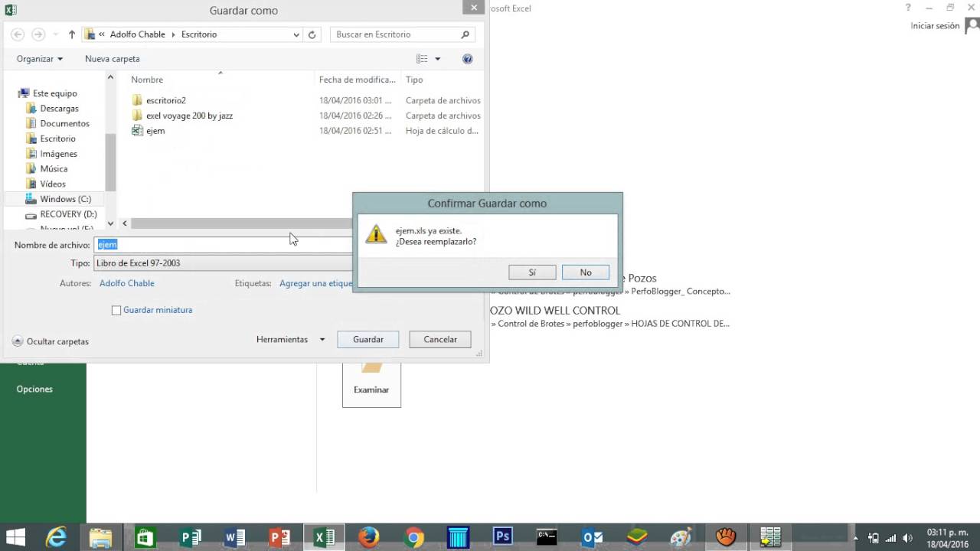The image size is (980, 551).
Task: Select the ejem spreadsheet file
Action: point(155,131)
